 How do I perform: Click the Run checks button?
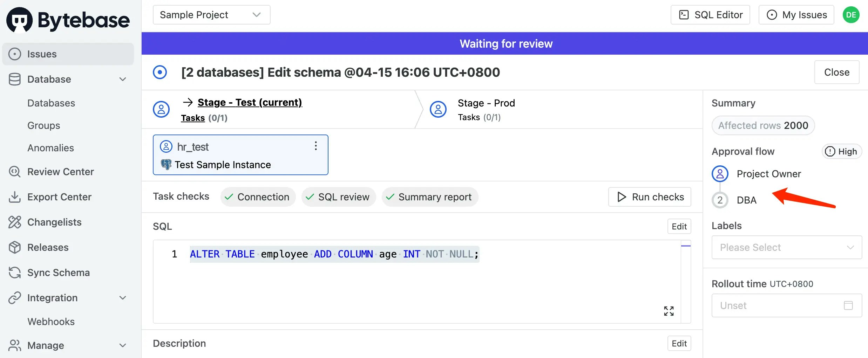click(x=650, y=197)
